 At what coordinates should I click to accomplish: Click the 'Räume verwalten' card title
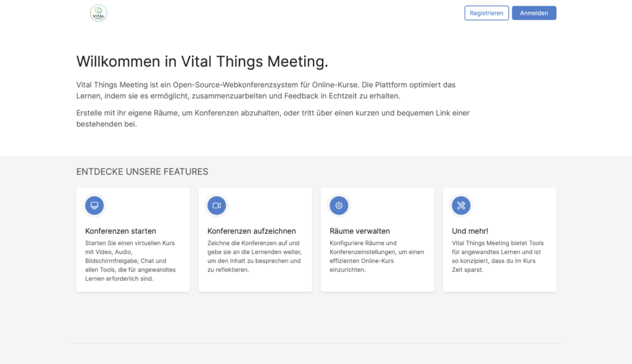[360, 231]
